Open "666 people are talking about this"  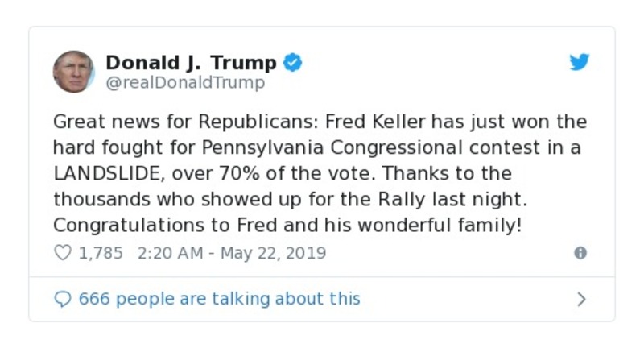click(x=219, y=299)
